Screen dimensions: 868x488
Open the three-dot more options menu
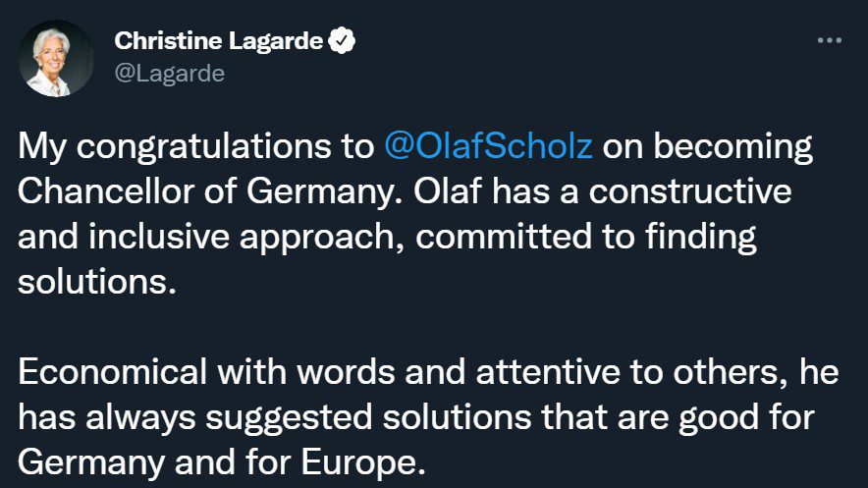click(830, 40)
